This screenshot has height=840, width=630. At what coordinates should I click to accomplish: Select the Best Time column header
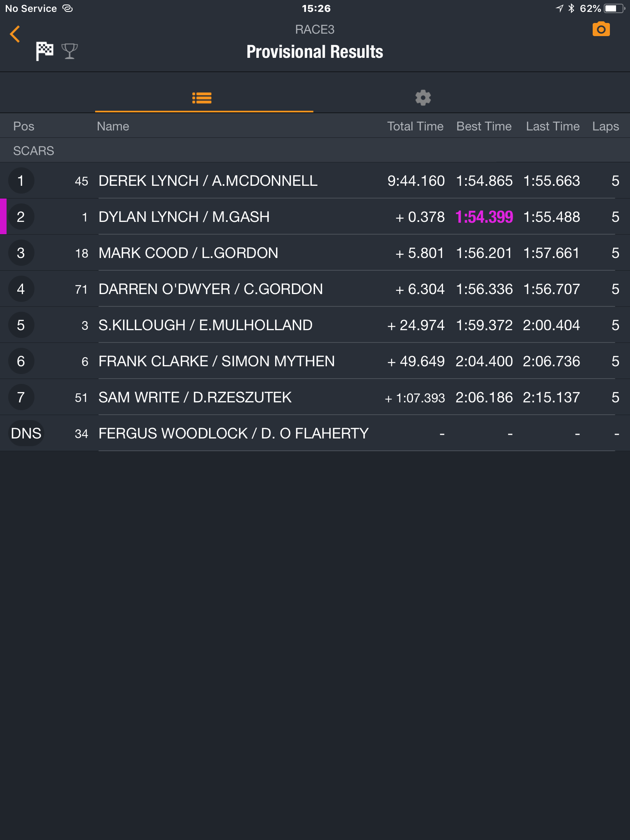(484, 126)
